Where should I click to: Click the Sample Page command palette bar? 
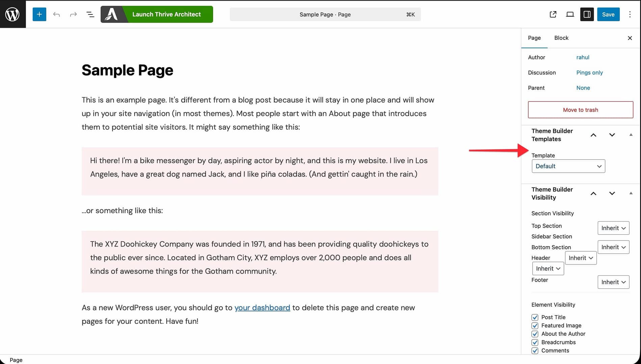pyautogui.click(x=325, y=15)
